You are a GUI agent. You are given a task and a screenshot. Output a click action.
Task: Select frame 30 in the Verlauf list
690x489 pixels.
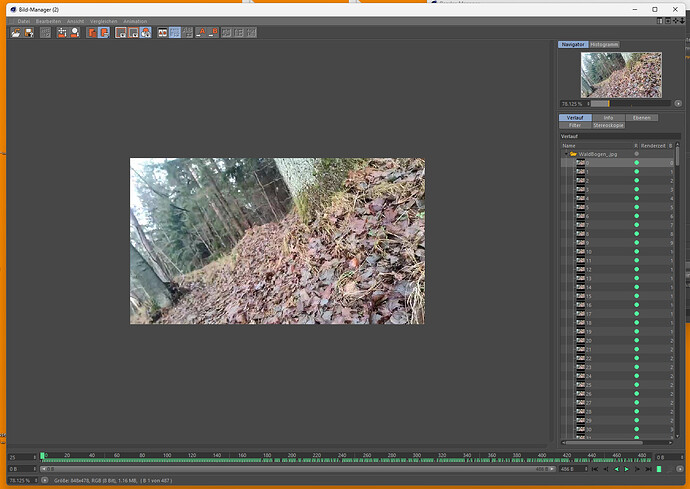617,430
